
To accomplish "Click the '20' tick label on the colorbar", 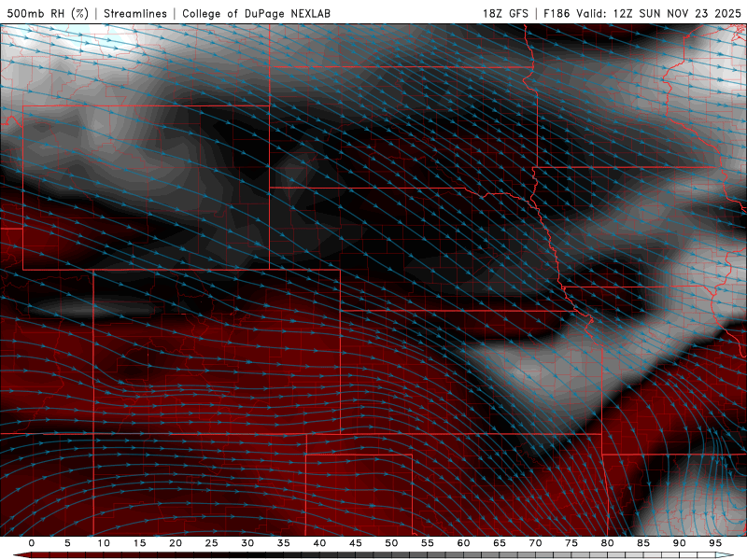I will [x=176, y=543].
